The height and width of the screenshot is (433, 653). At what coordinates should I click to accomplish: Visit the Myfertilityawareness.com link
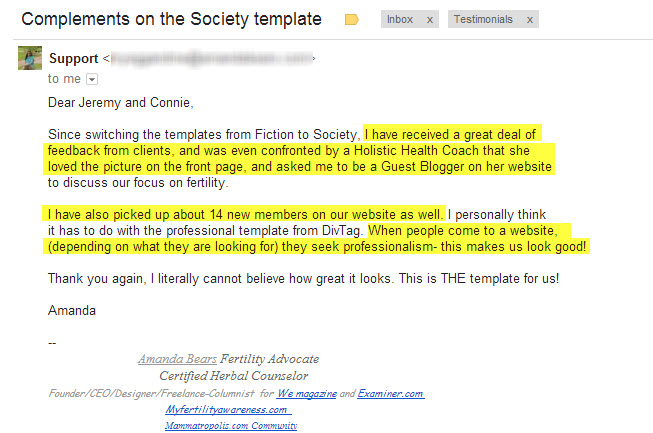(x=228, y=410)
